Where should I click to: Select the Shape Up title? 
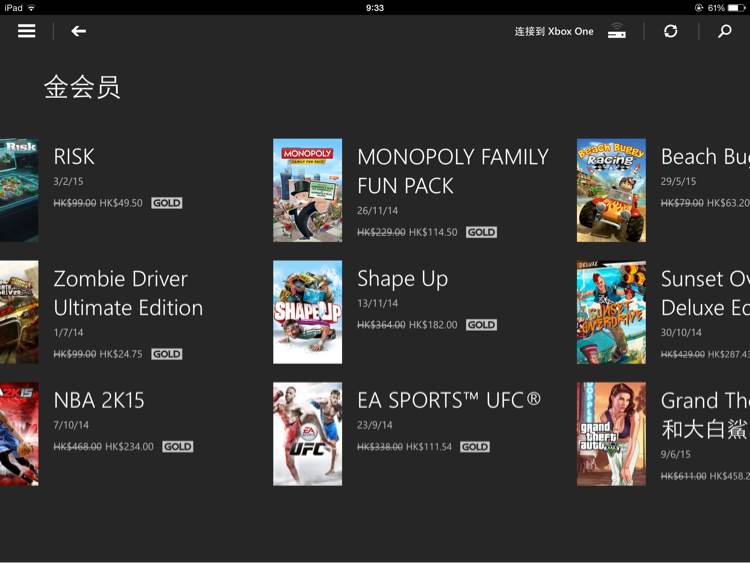(x=403, y=279)
